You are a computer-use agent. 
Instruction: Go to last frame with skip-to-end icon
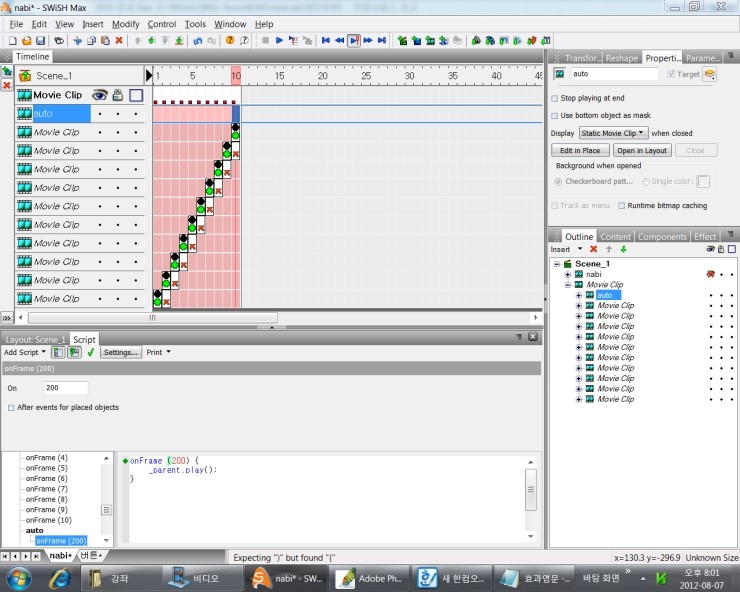pos(382,41)
